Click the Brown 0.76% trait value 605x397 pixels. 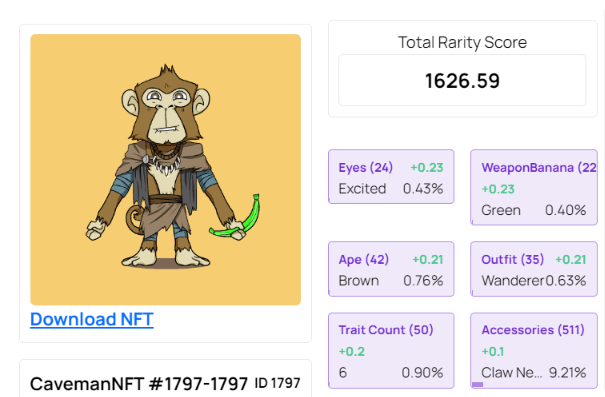pyautogui.click(x=391, y=280)
